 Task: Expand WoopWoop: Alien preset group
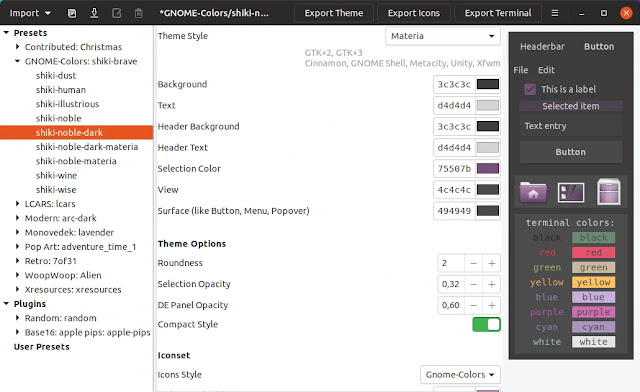coord(17,275)
